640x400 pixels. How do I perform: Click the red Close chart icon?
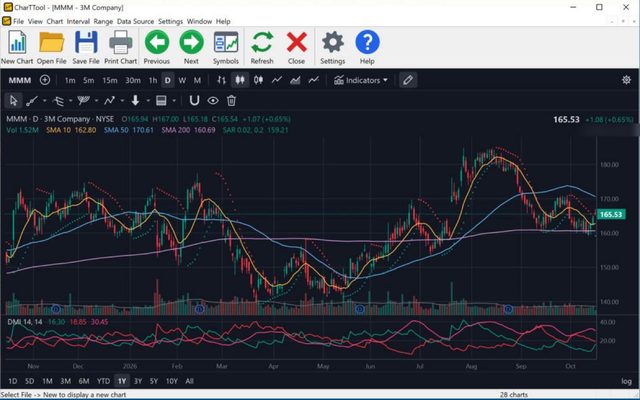point(296,42)
